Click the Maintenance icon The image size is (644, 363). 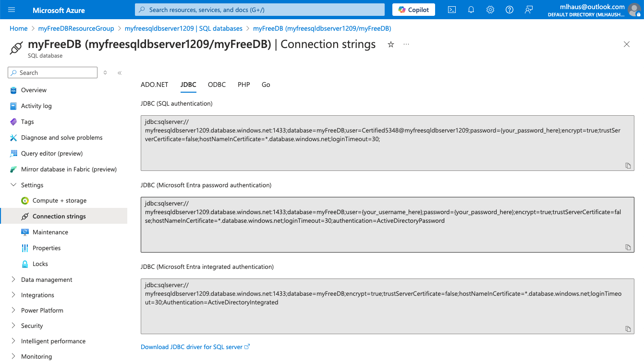pyautogui.click(x=25, y=232)
